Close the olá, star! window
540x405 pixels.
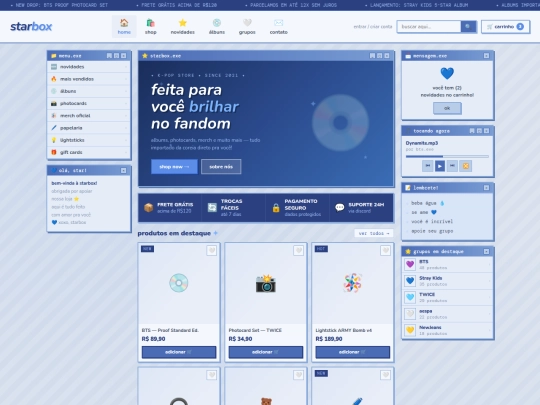(x=124, y=170)
